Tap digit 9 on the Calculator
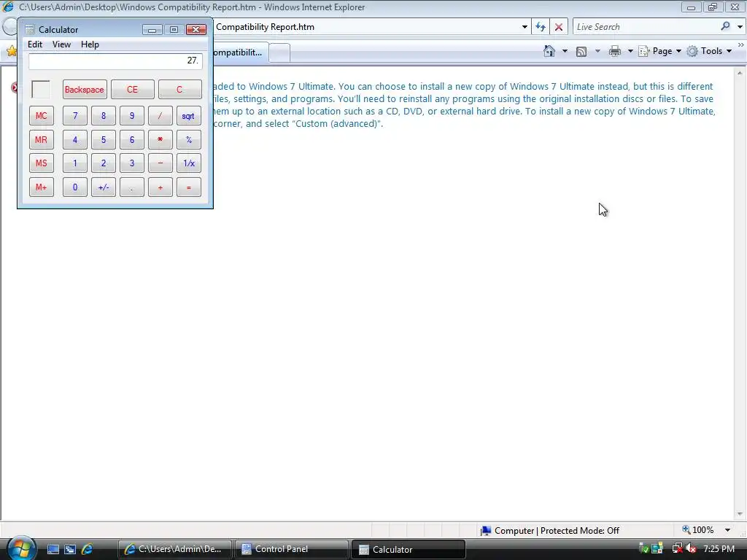Viewport: 747px width, 560px height. pyautogui.click(x=132, y=116)
